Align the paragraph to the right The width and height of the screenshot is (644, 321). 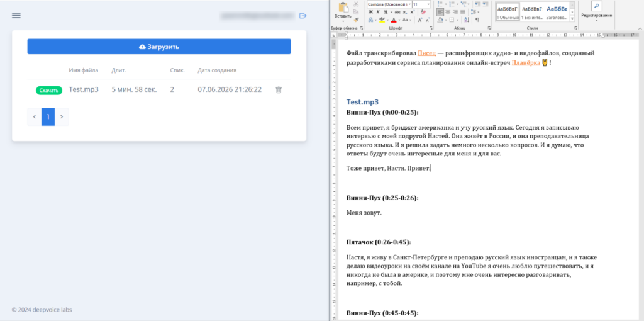point(455,12)
